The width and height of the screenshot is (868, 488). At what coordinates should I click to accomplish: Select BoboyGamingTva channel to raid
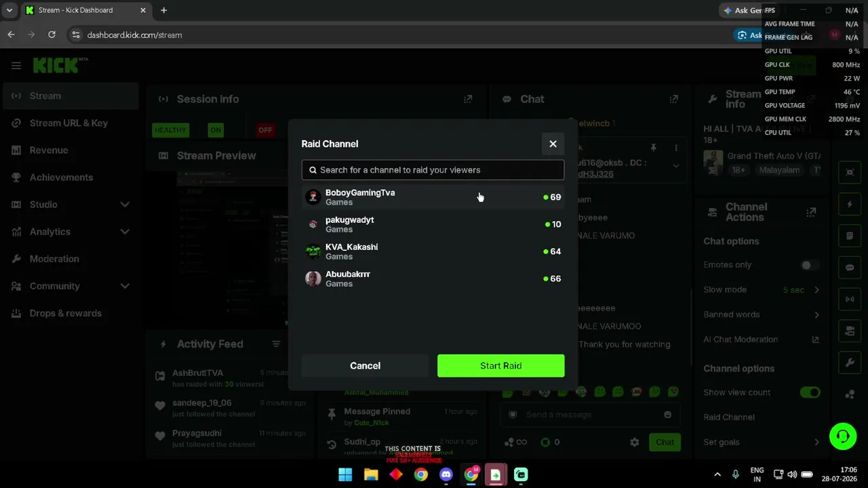433,197
